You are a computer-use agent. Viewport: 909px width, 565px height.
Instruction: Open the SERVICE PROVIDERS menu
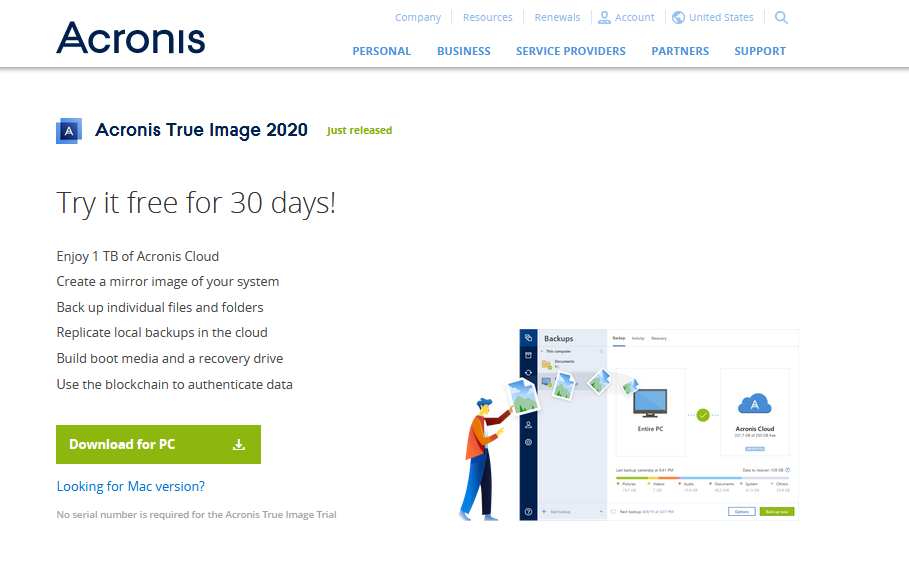point(571,51)
